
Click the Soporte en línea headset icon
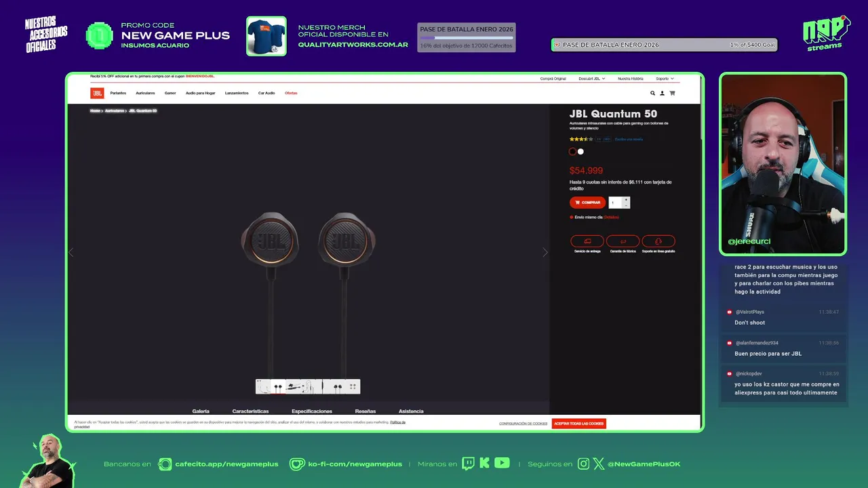pos(658,241)
